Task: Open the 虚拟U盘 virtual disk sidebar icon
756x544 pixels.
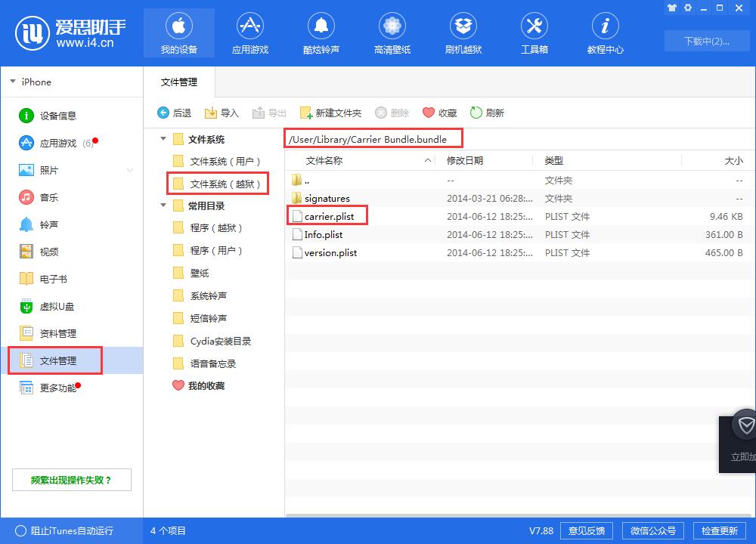Action: click(26, 306)
